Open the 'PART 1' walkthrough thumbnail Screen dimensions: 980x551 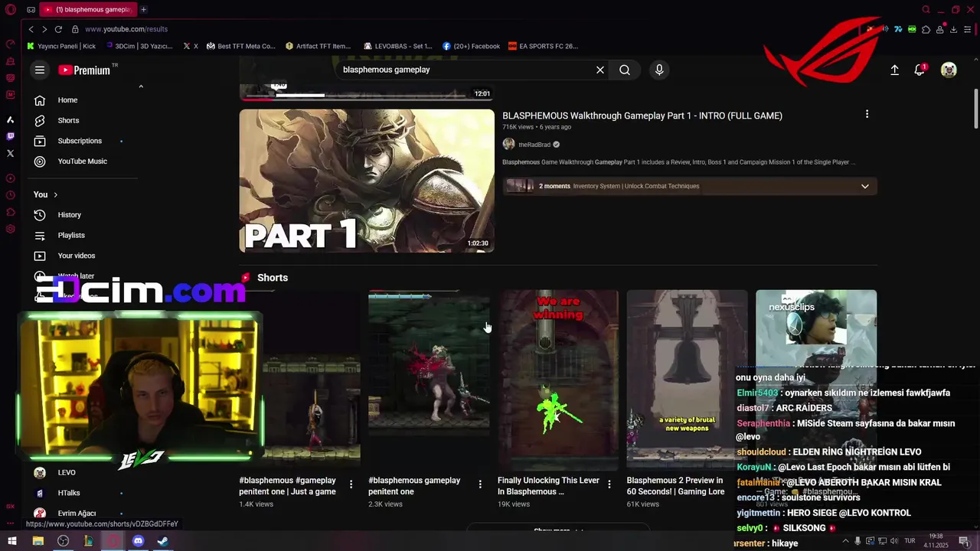click(367, 181)
